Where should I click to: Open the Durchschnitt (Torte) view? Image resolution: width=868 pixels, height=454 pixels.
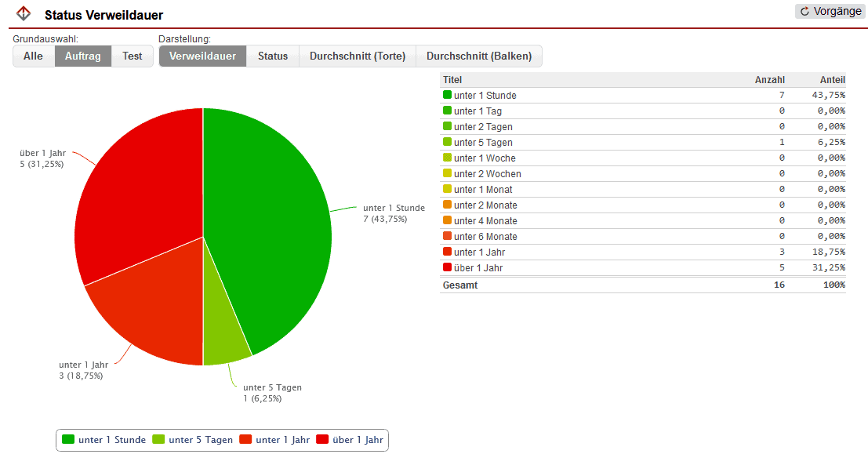pyautogui.click(x=358, y=56)
